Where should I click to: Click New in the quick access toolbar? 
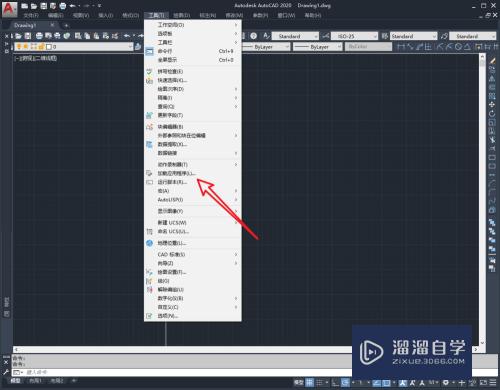[x=25, y=6]
